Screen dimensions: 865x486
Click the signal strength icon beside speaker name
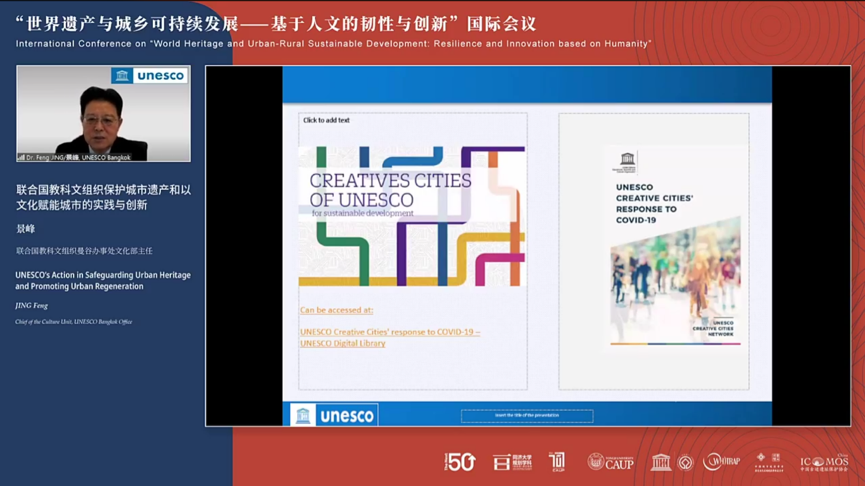(x=21, y=157)
